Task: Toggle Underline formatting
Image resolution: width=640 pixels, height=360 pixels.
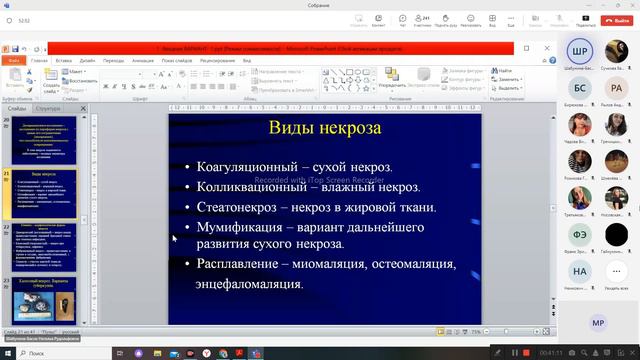Action: 124,87
